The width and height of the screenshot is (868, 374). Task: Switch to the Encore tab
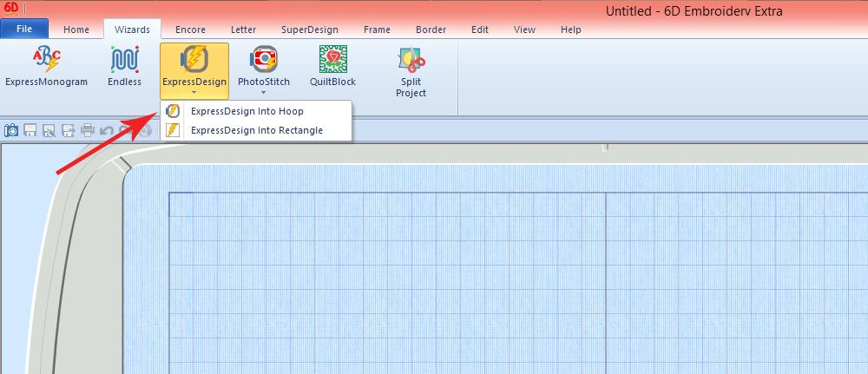(x=190, y=30)
